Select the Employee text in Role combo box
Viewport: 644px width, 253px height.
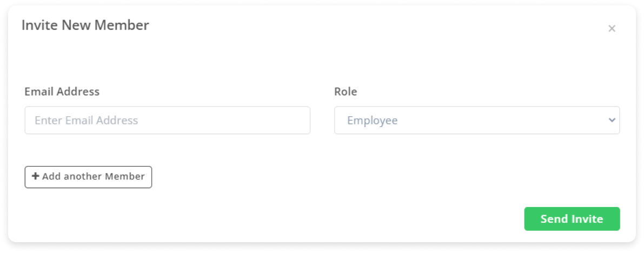[372, 121]
